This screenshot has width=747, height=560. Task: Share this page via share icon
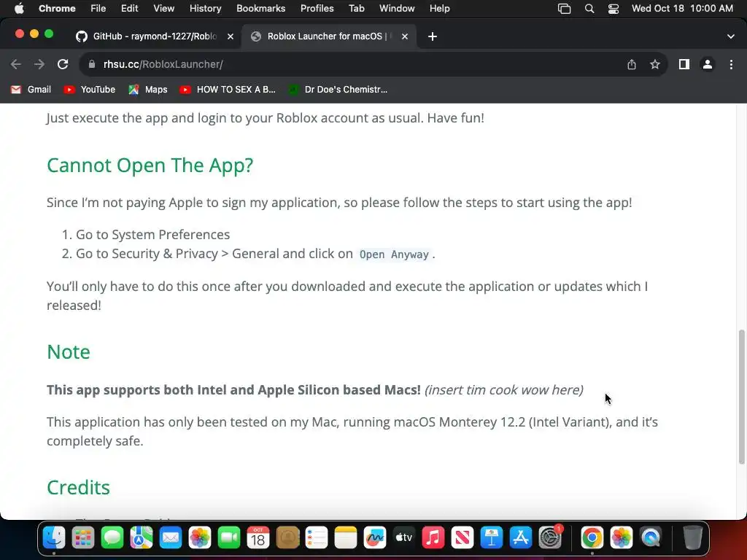(632, 64)
